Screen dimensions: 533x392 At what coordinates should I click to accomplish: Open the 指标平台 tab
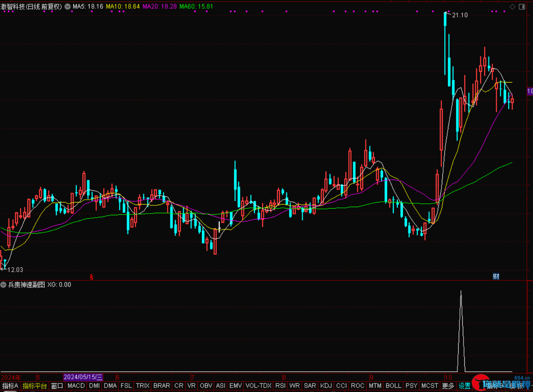pyautogui.click(x=35, y=385)
